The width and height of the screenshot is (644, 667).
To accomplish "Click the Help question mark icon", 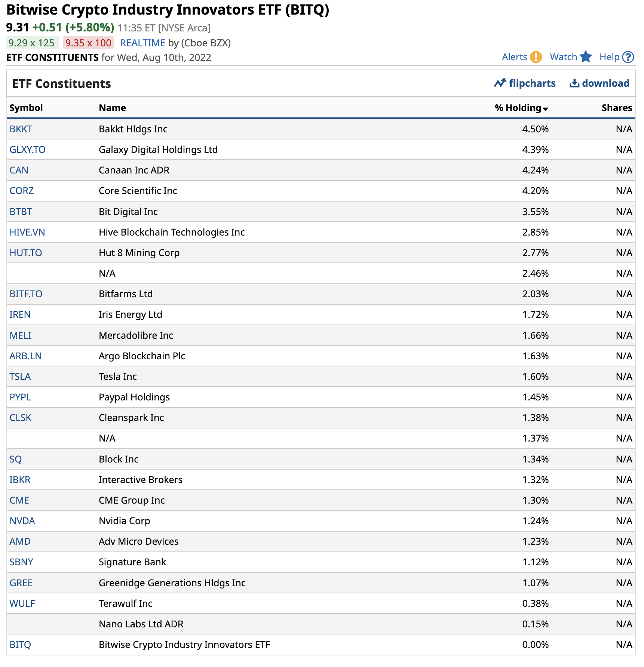I will 628,57.
